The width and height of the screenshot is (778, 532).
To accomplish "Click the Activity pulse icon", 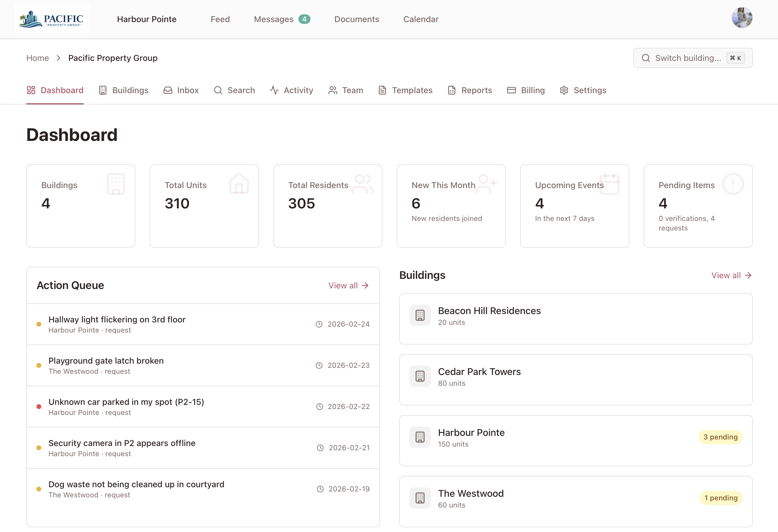I will click(x=274, y=90).
